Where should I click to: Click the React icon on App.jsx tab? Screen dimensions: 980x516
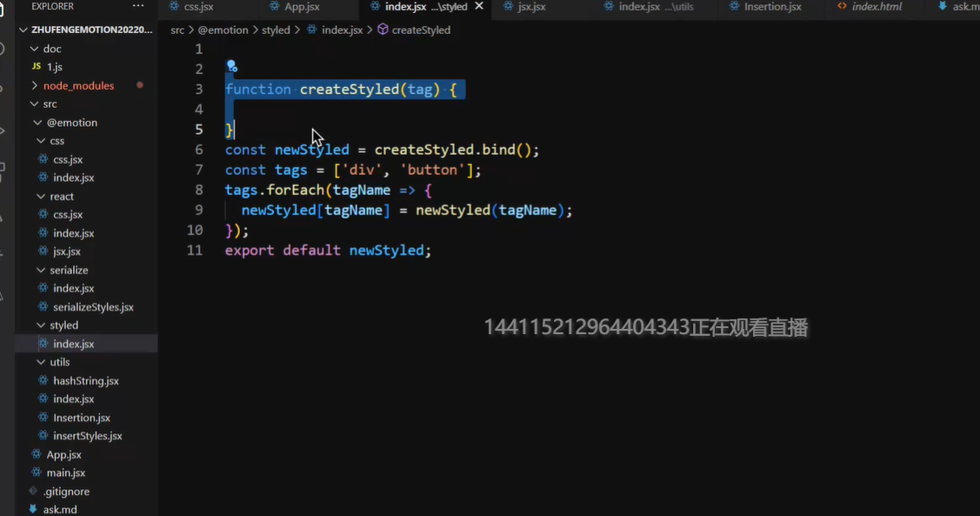pyautogui.click(x=273, y=7)
